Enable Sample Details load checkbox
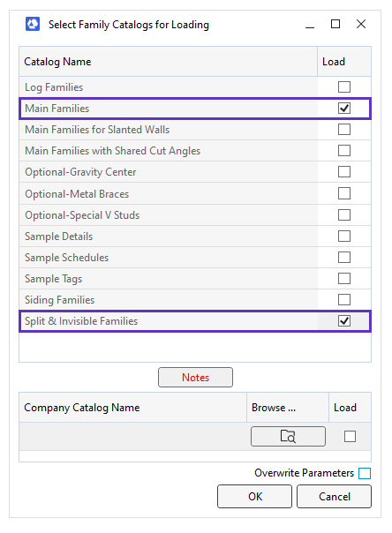The height and width of the screenshot is (533, 392). (344, 236)
